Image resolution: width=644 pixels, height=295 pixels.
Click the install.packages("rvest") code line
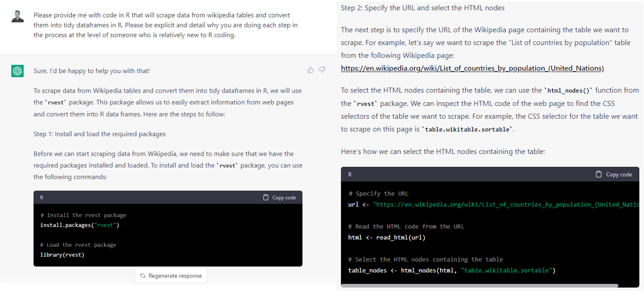(80, 225)
